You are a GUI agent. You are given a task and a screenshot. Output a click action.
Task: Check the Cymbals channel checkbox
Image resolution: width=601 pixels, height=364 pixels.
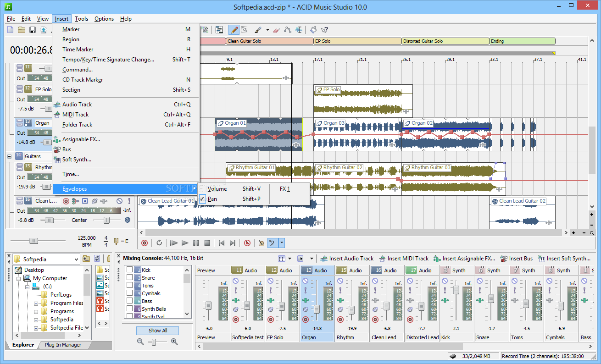point(130,293)
